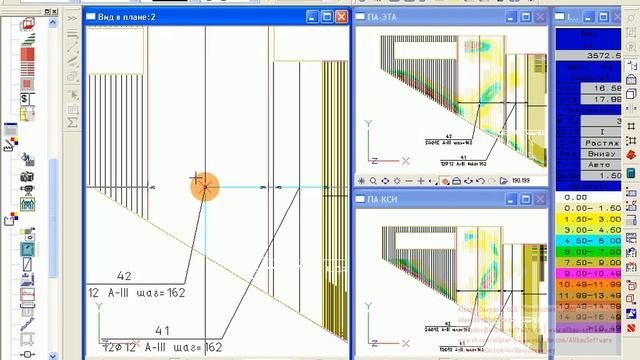Screen dimensions: 640x360
Task: Maximize the ПА-КСИ viewport window
Action: [x=525, y=199]
